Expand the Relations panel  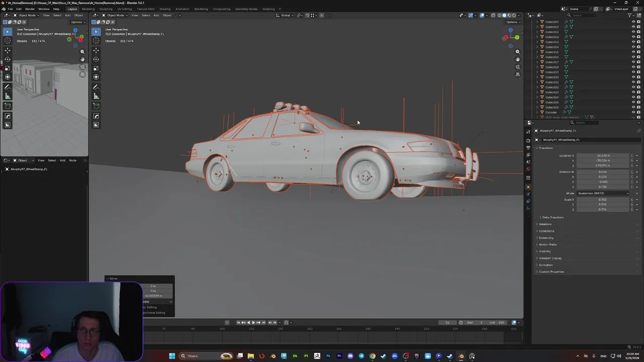click(544, 224)
